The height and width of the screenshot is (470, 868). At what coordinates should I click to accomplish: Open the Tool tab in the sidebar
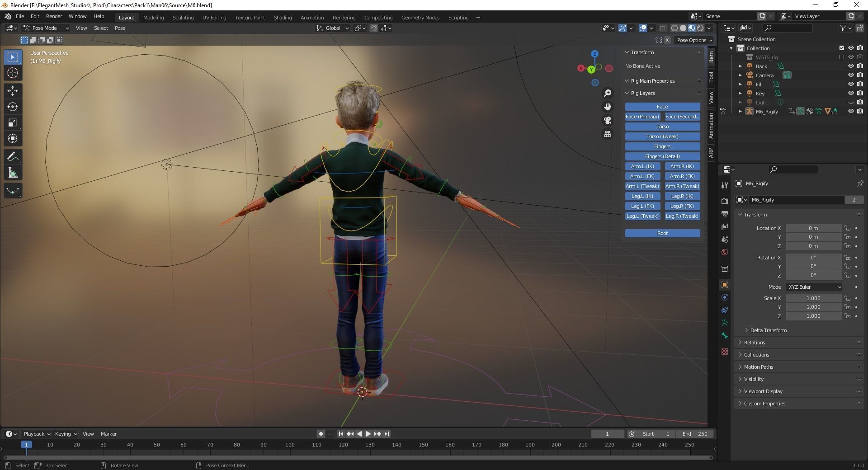711,77
